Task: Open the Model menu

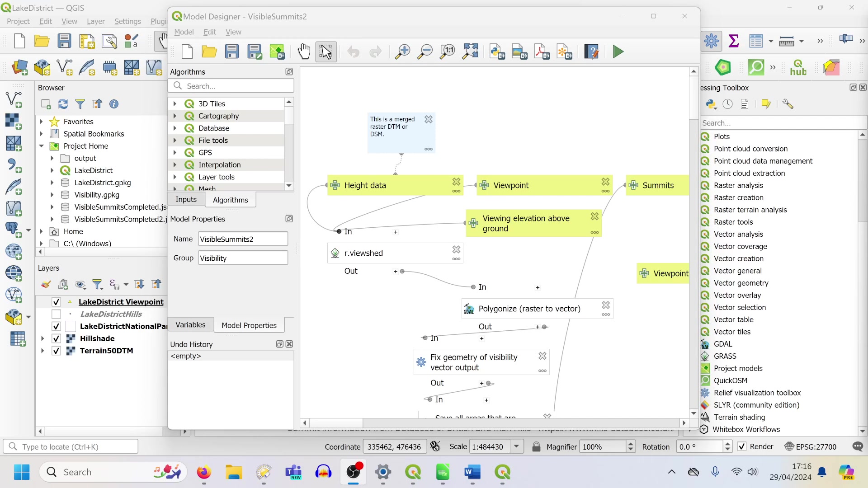Action: pos(184,32)
